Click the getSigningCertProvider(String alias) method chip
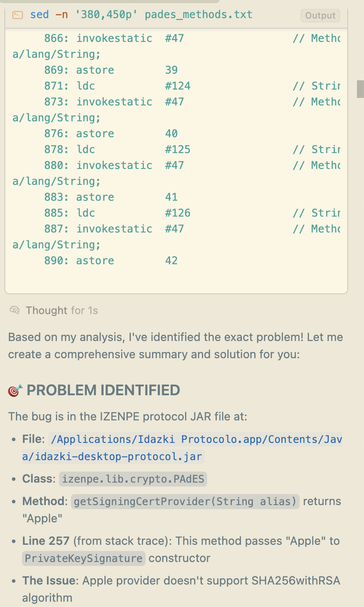Viewport: 364px width, 607px height. pyautogui.click(x=186, y=501)
